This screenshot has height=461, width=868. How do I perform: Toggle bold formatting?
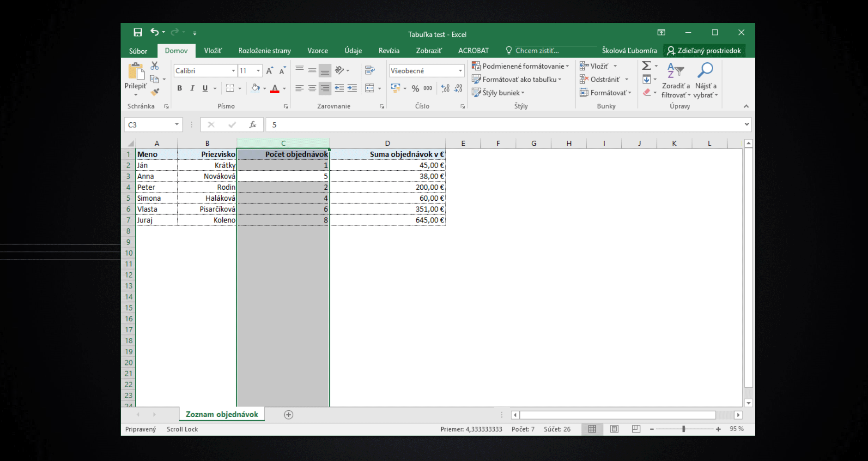click(x=180, y=89)
